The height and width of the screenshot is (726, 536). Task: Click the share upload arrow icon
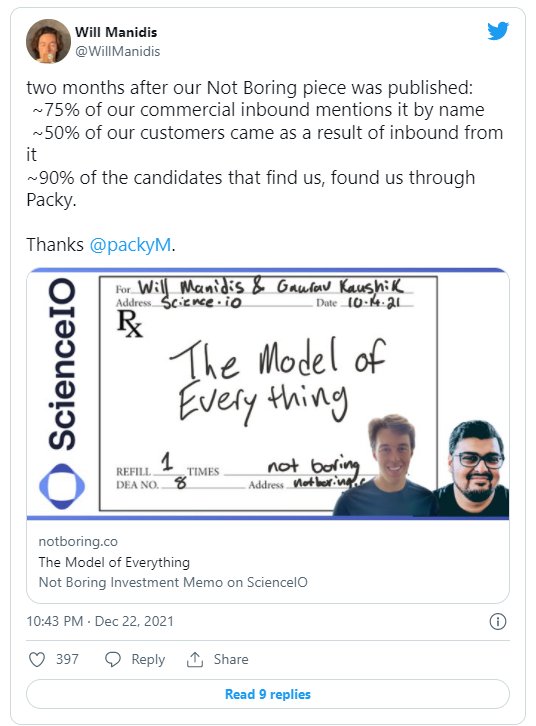(195, 659)
